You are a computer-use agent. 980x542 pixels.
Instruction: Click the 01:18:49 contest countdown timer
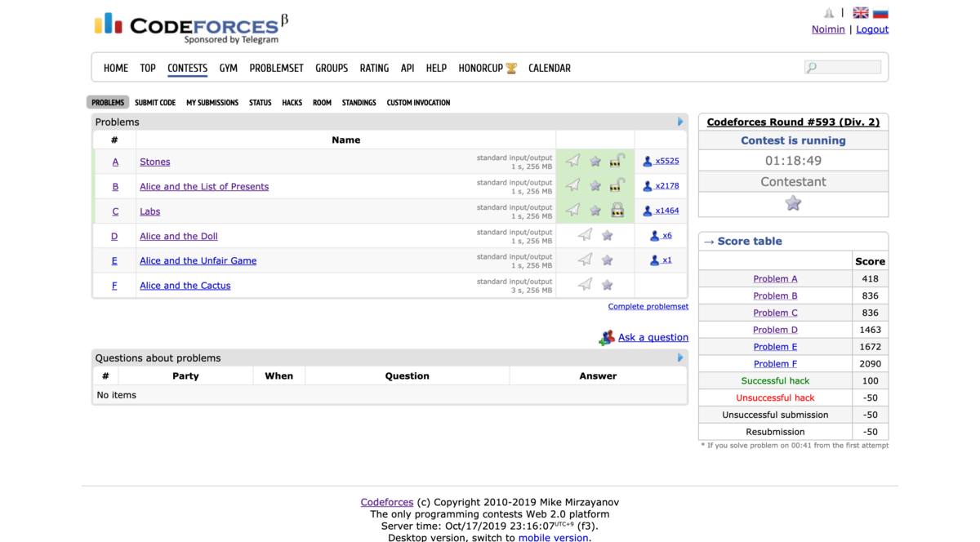pos(793,161)
